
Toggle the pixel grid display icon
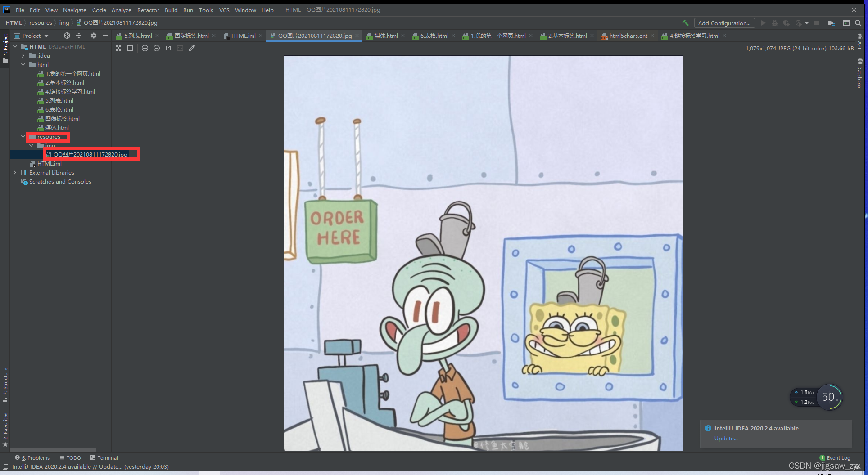[130, 48]
